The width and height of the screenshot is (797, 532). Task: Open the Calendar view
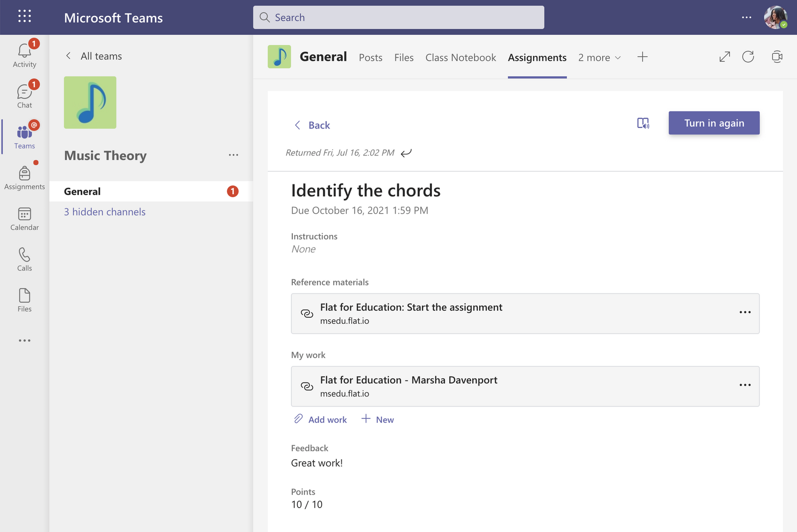pos(24,218)
